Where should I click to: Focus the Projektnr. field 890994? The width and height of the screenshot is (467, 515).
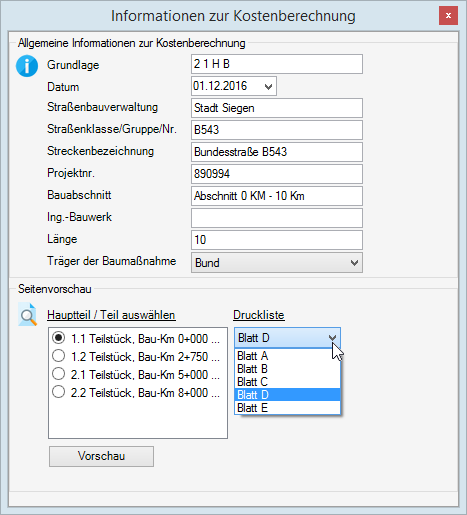(x=277, y=174)
